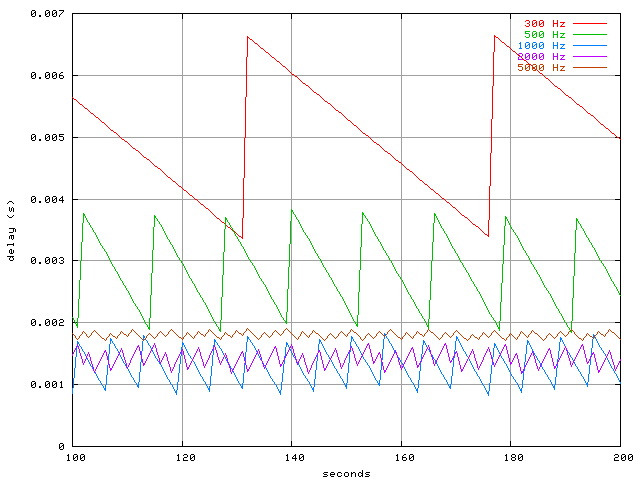Click green line sample beside 500 Hz
This screenshot has height=480, width=640.
(591, 35)
